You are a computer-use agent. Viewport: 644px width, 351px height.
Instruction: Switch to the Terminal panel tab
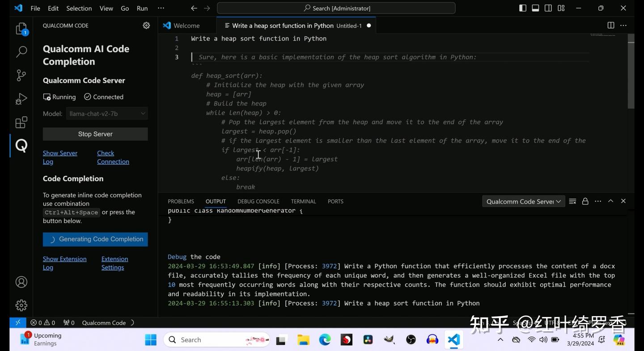click(303, 201)
